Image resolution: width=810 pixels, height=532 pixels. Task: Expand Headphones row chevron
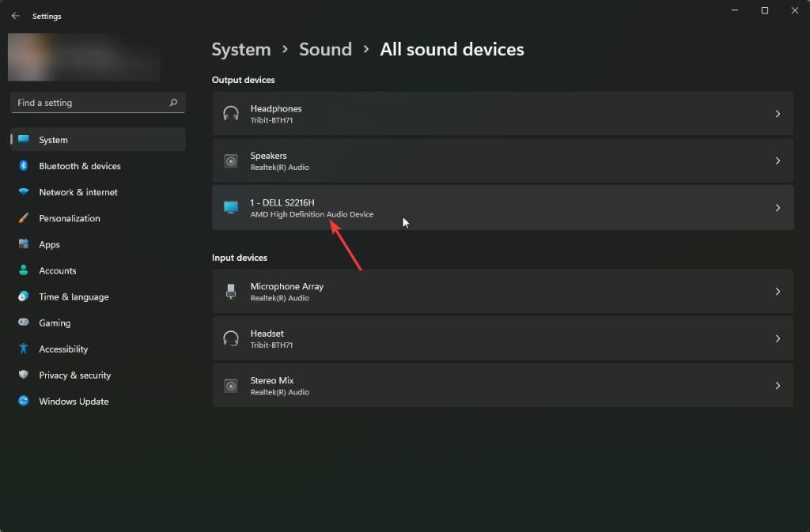point(778,114)
